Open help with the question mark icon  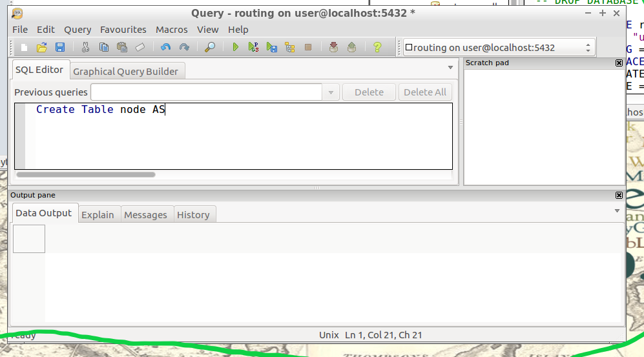pyautogui.click(x=377, y=47)
